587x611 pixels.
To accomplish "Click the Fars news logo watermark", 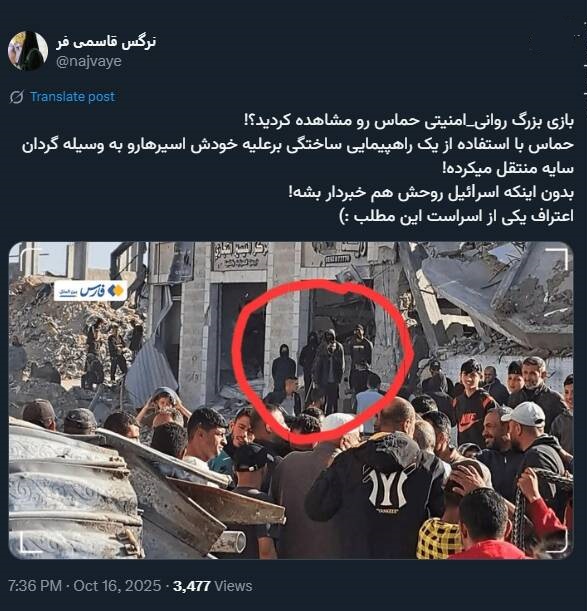I will [90, 291].
